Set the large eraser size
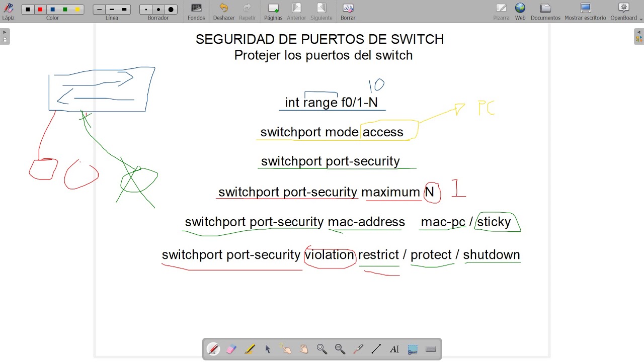The width and height of the screenshot is (644, 362). point(171,10)
